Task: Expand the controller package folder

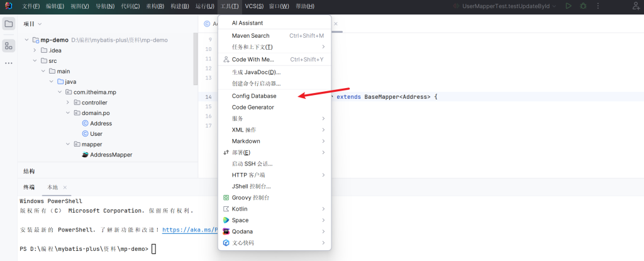Action: 68,103
